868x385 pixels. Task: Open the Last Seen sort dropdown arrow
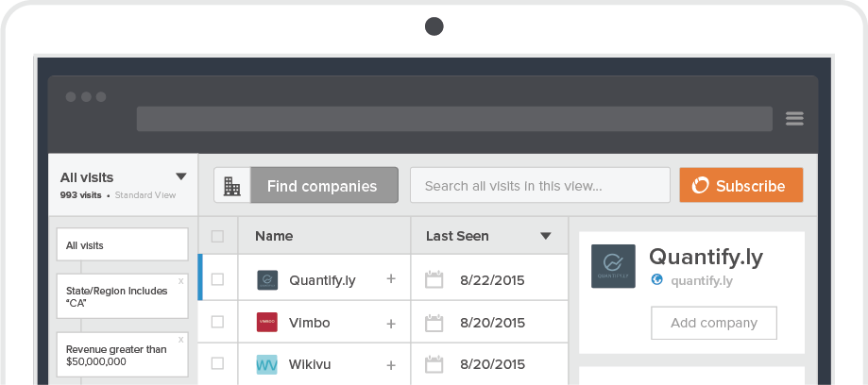[x=545, y=236]
